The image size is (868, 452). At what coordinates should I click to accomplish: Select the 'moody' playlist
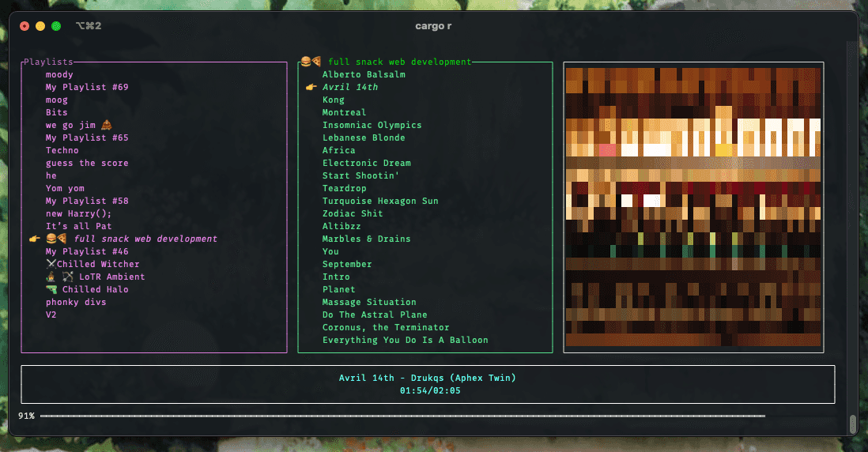click(59, 74)
